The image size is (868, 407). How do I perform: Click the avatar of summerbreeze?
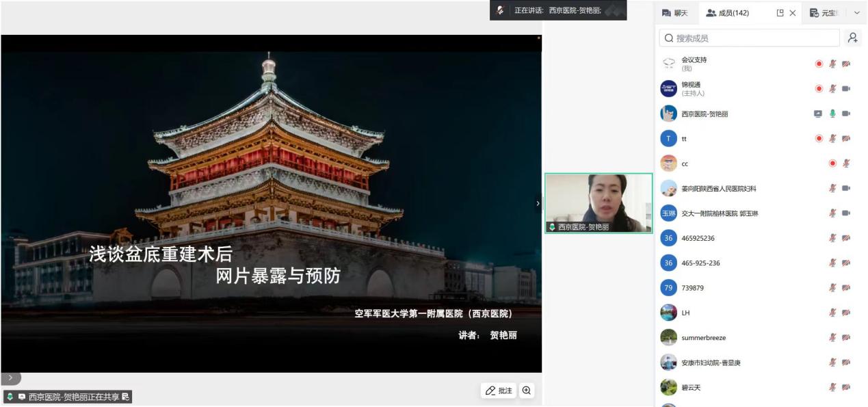point(668,338)
